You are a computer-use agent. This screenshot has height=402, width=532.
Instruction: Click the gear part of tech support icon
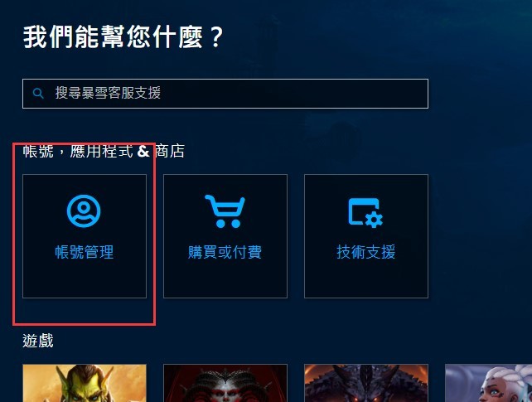tap(375, 219)
